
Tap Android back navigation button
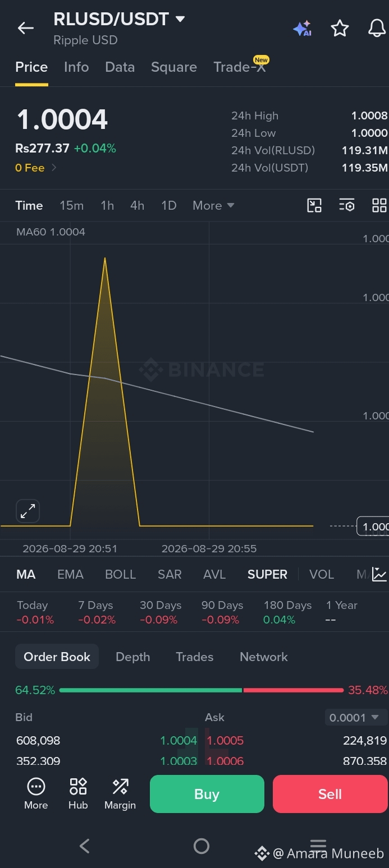click(x=85, y=846)
